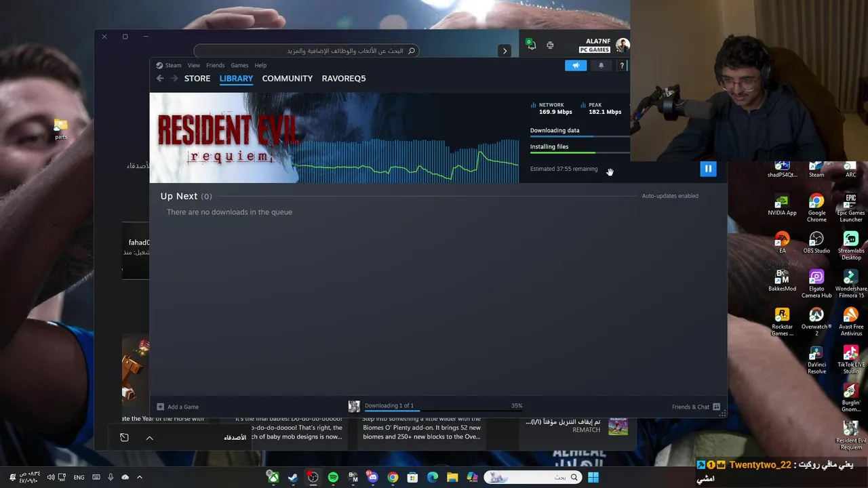Open the Friends menu

[215, 66]
